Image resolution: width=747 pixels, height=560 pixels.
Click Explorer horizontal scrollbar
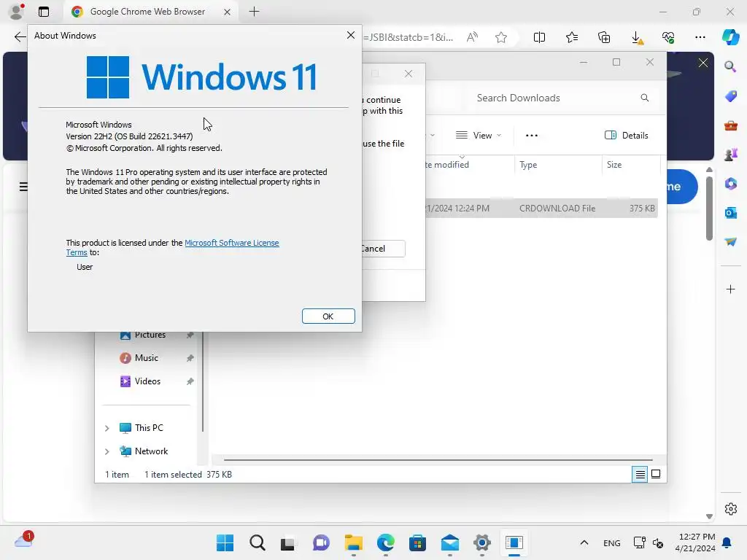(438, 460)
